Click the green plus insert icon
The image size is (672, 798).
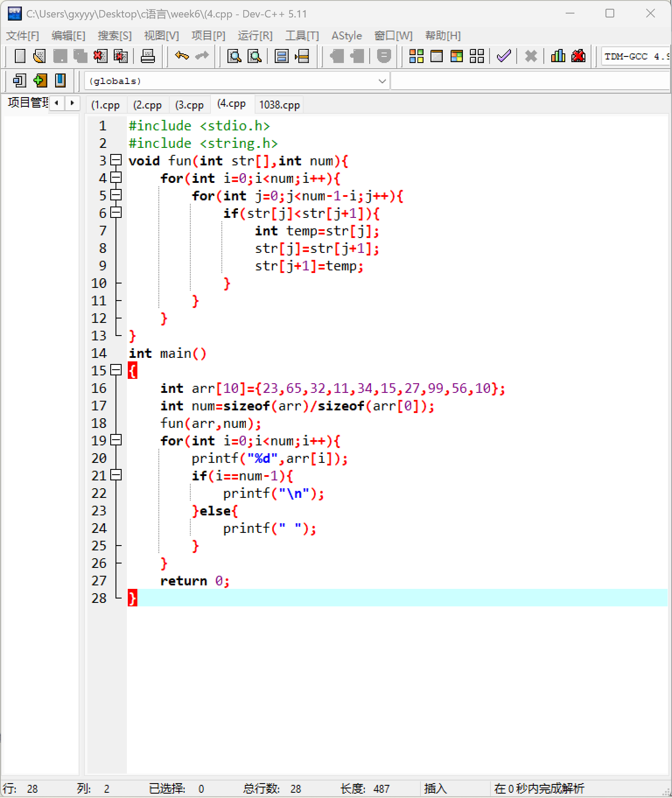click(40, 80)
